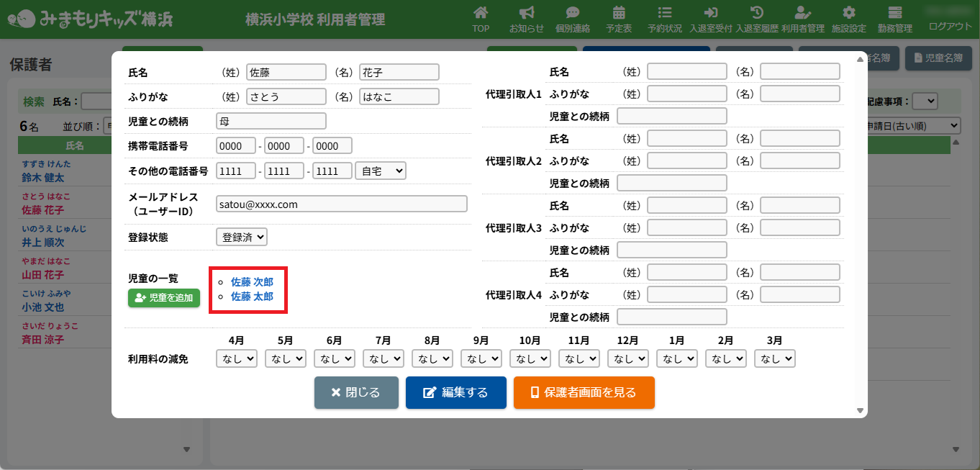The image size is (980, 470).
Task: Open 個別連絡 chat bubble icon
Action: click(573, 13)
